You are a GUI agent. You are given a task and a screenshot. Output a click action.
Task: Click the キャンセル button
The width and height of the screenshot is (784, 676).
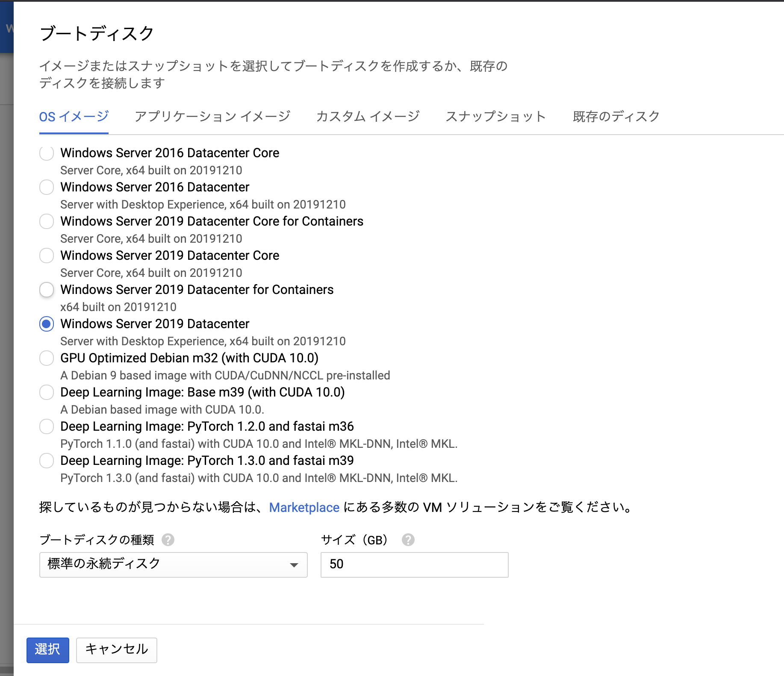coord(117,650)
